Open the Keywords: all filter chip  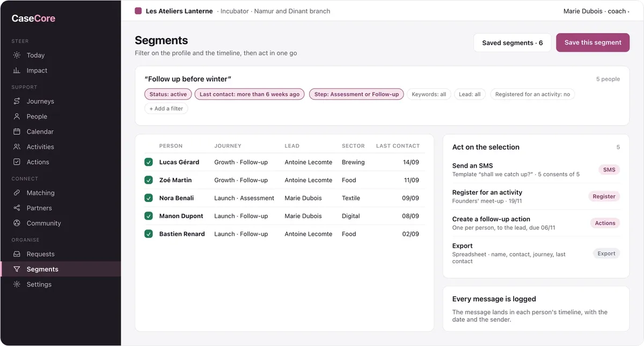pos(429,94)
